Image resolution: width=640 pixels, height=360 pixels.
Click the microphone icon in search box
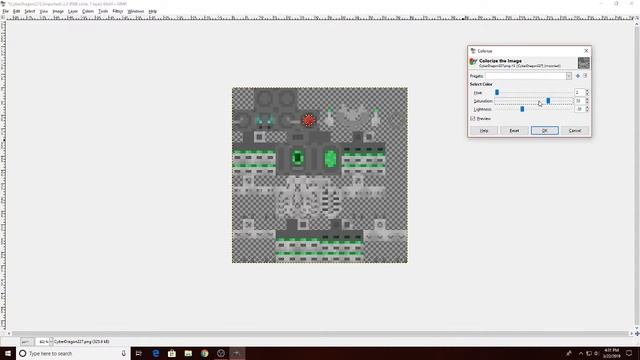point(123,353)
